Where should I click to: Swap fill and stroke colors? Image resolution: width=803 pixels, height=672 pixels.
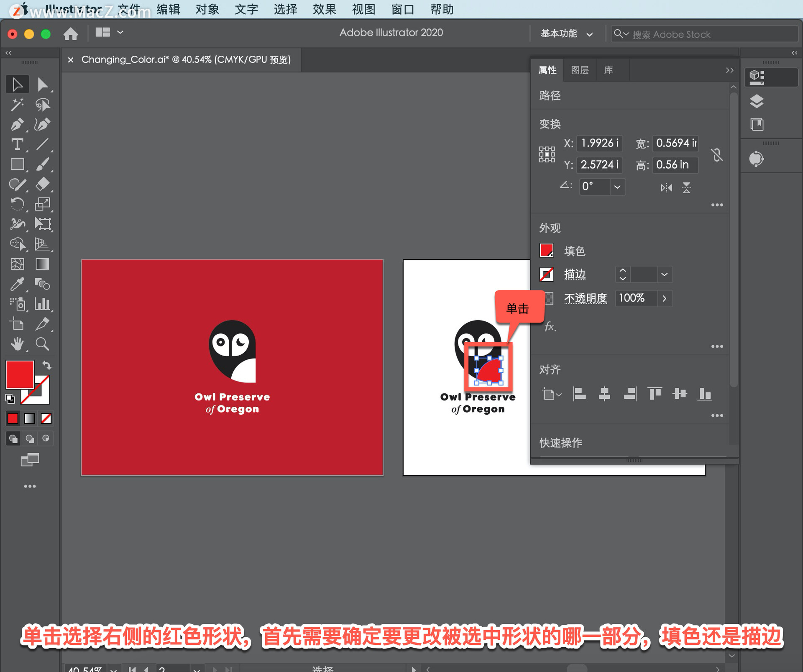click(x=47, y=365)
